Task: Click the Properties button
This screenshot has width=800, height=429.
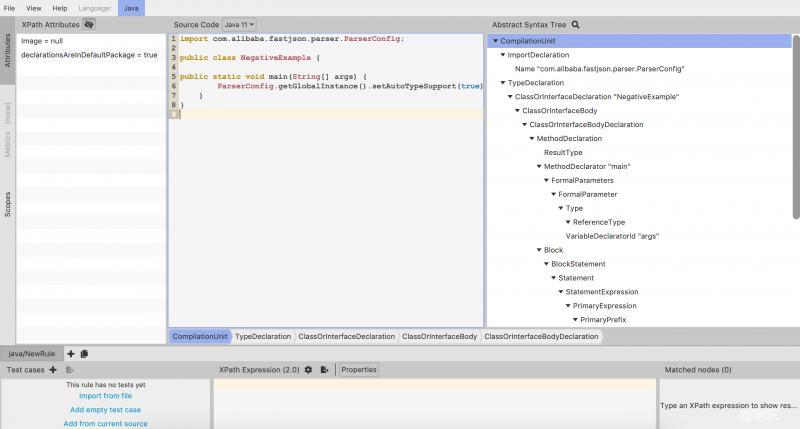Action: pos(359,370)
